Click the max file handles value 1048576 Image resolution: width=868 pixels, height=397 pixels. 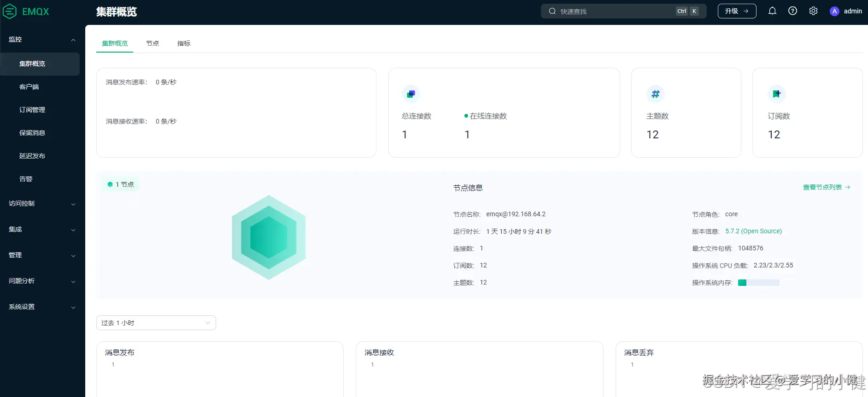click(x=751, y=248)
